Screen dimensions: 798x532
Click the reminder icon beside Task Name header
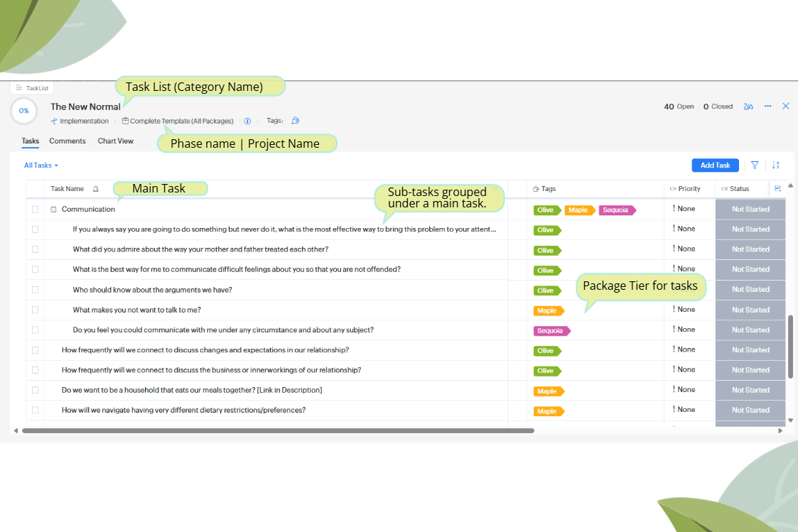(96, 189)
